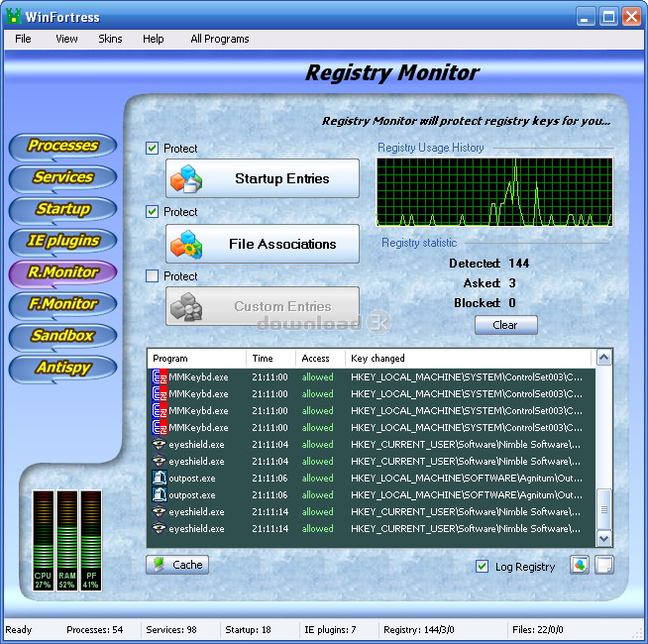Click the Blocked 0 statistic
Image resolution: width=648 pixels, height=644 pixels.
pyautogui.click(x=485, y=303)
